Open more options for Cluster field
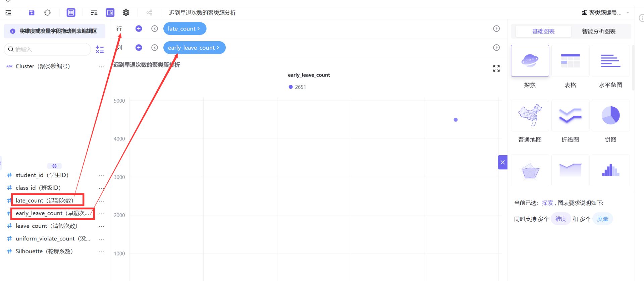 (x=101, y=66)
